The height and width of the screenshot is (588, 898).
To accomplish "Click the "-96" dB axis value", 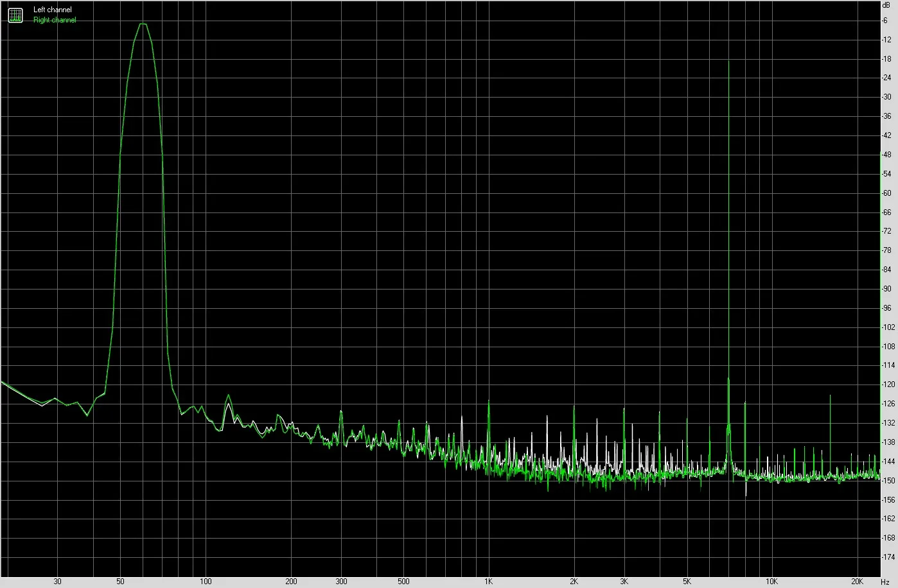I will (886, 308).
